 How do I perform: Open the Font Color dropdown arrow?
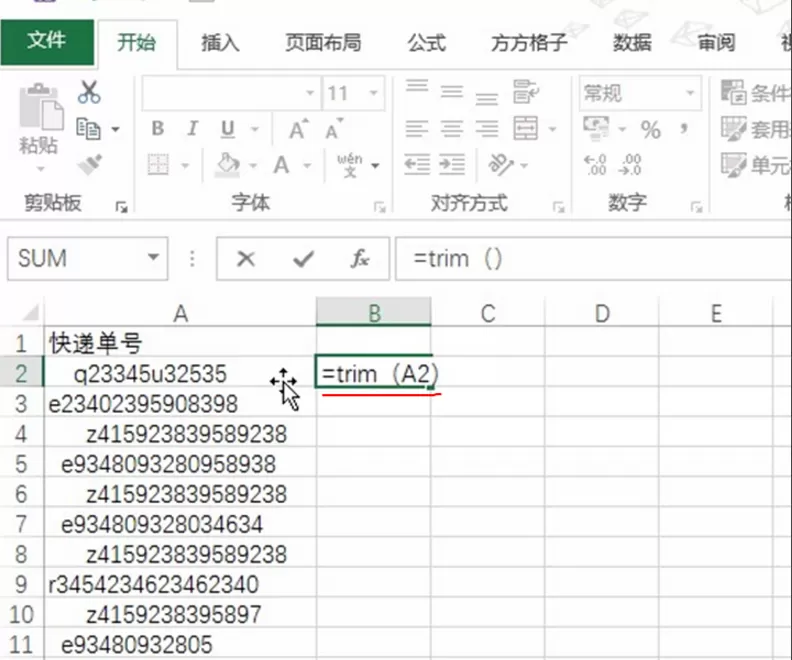[x=307, y=165]
